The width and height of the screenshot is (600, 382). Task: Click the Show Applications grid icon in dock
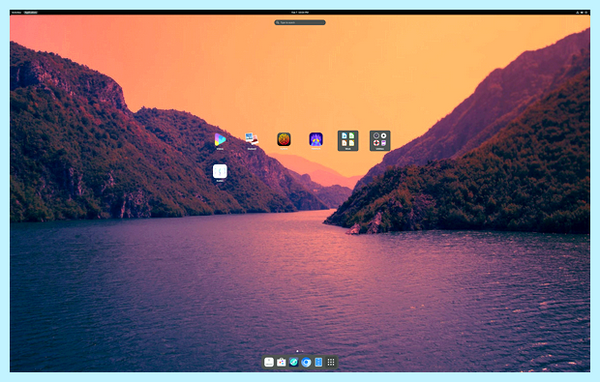click(331, 362)
